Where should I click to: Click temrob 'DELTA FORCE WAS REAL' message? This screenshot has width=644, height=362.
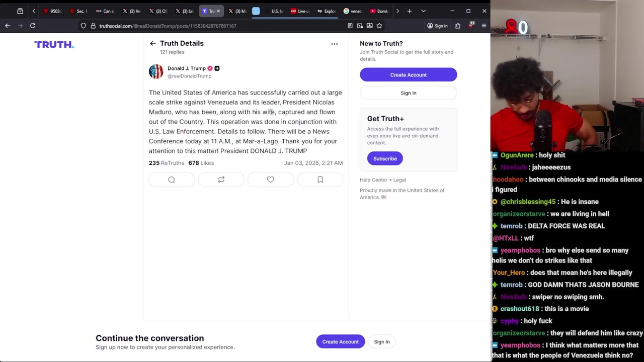point(567,226)
